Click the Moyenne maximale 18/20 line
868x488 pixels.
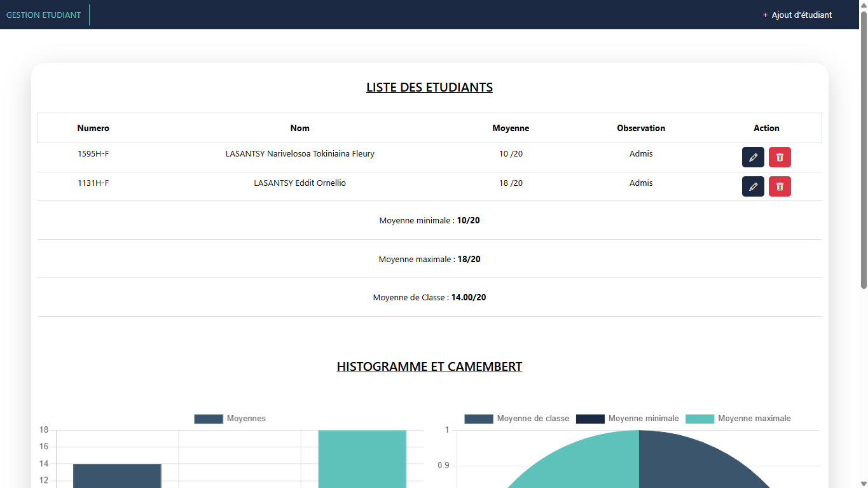tap(429, 259)
